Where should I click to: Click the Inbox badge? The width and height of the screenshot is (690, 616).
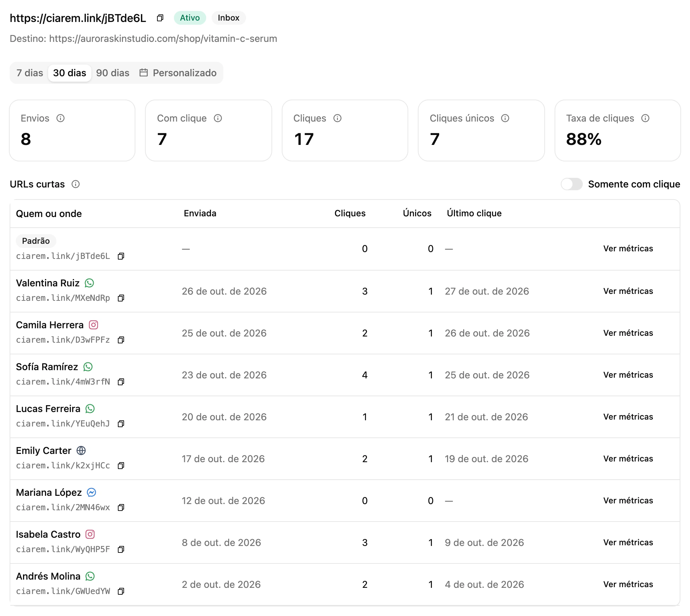click(x=229, y=18)
